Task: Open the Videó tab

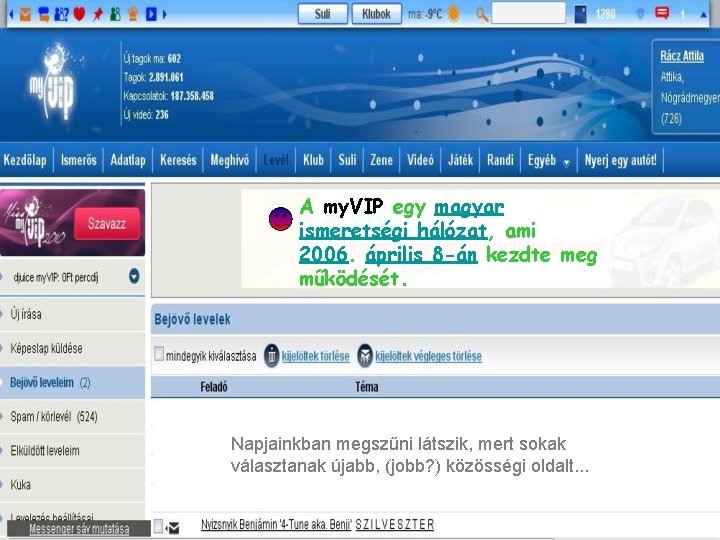Action: pyautogui.click(x=420, y=160)
